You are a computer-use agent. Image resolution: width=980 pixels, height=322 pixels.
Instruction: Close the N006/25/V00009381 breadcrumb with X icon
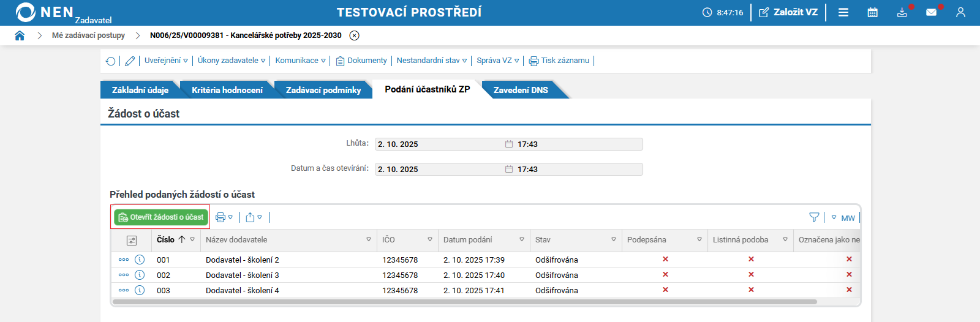click(354, 36)
